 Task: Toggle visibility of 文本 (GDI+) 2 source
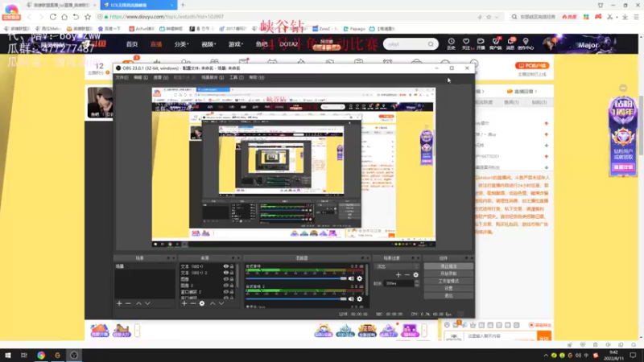225,273
